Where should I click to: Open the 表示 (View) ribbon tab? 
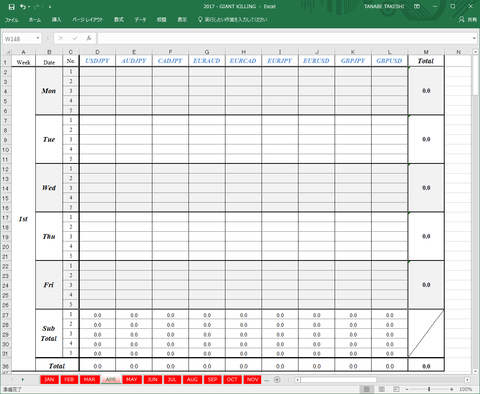click(182, 20)
